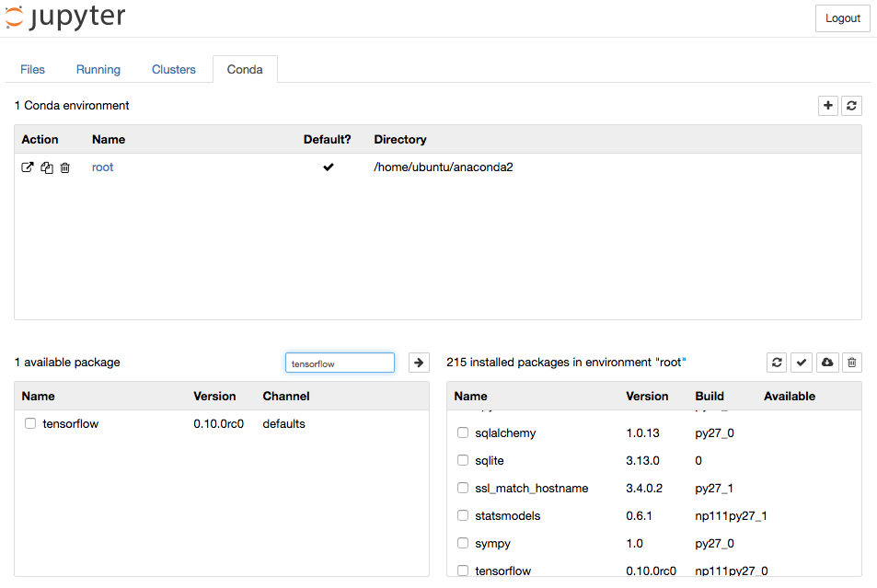Check the sqlalchemy package checkbox
The height and width of the screenshot is (588, 877).
(x=463, y=433)
